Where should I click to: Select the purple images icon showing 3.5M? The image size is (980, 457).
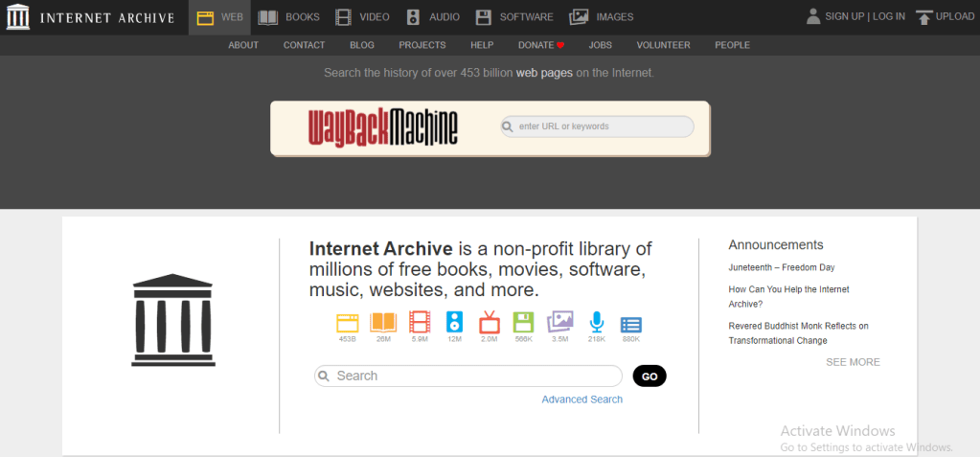tap(560, 322)
